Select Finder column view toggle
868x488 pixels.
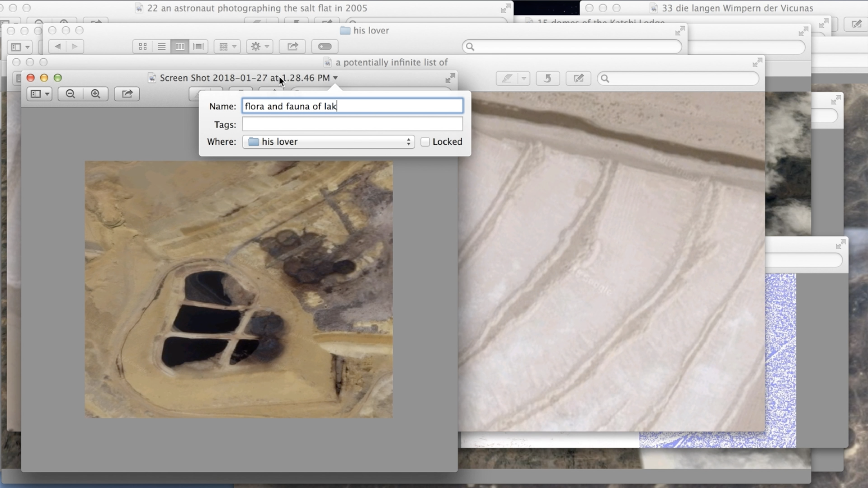click(x=180, y=46)
